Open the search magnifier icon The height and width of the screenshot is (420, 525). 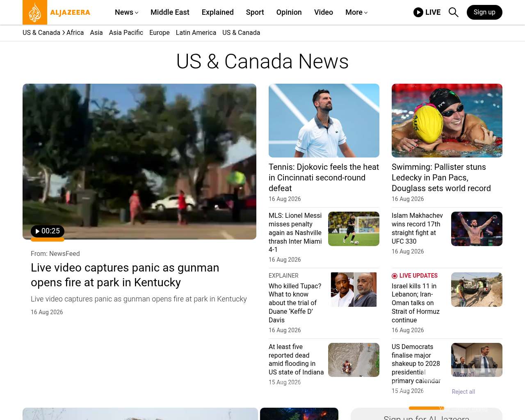point(453,12)
